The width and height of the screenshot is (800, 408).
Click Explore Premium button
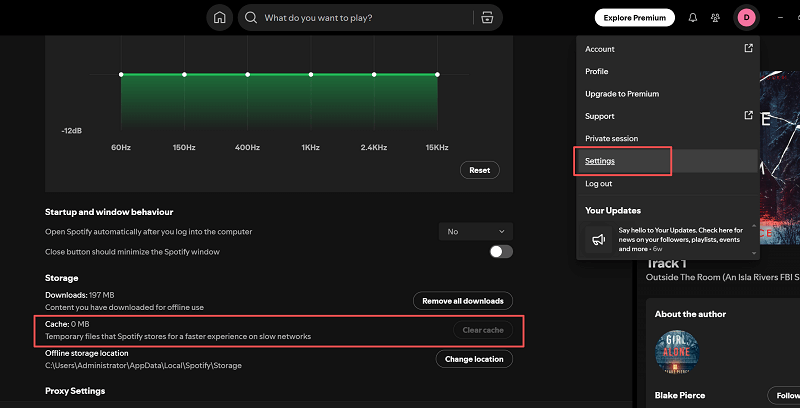tap(634, 18)
